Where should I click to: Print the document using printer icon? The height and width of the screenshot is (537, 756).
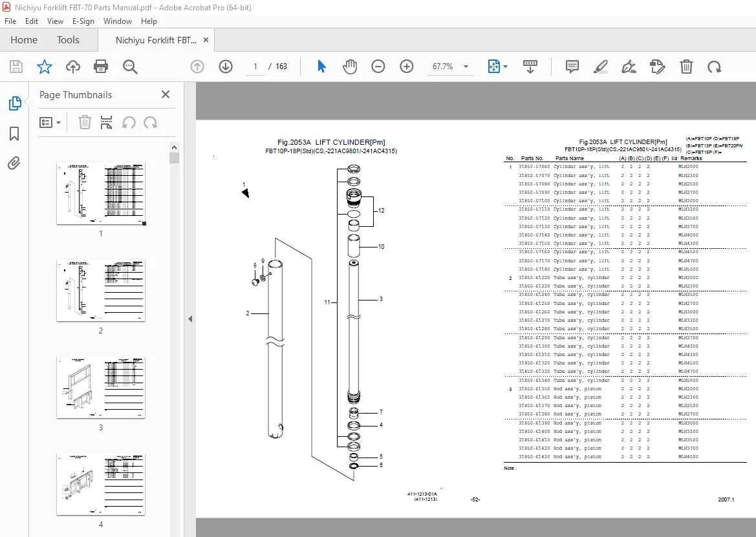point(101,67)
